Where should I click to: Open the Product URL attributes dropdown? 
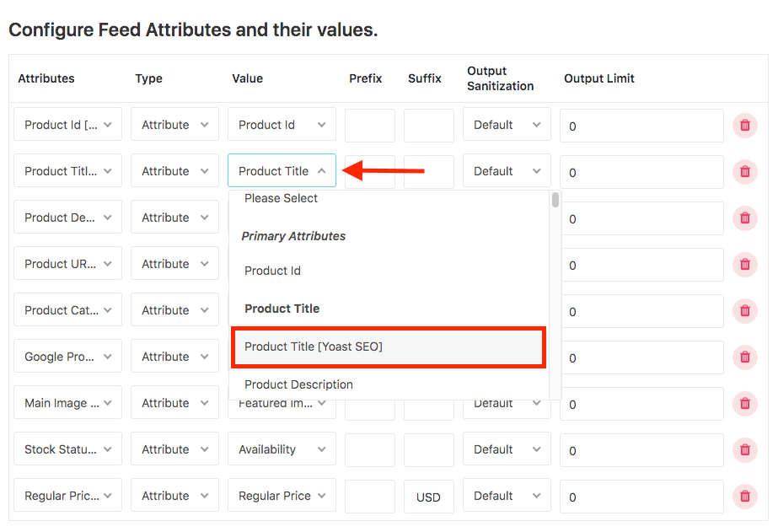tap(68, 264)
